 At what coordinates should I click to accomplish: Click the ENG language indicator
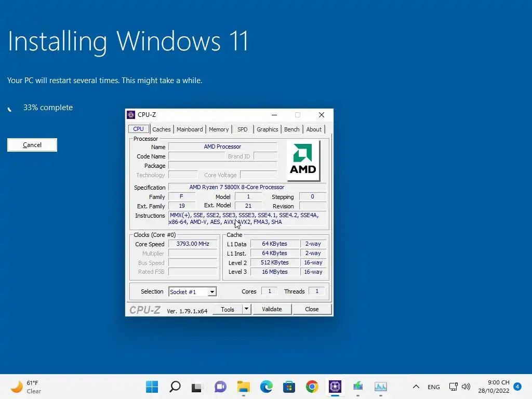click(434, 387)
